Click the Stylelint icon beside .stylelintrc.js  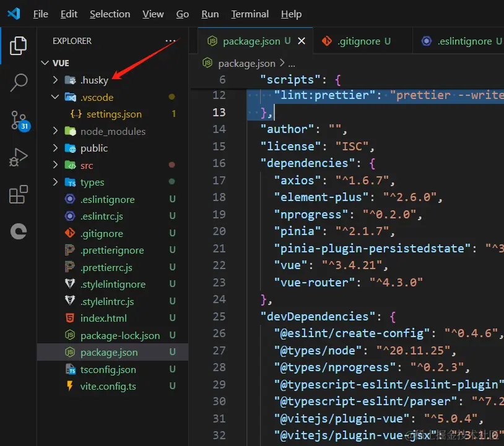[x=70, y=301]
